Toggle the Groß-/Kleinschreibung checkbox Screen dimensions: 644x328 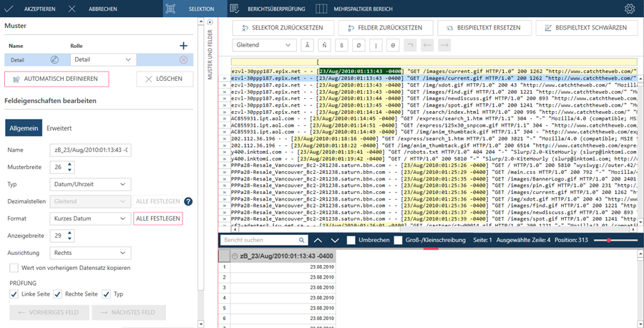tap(398, 240)
